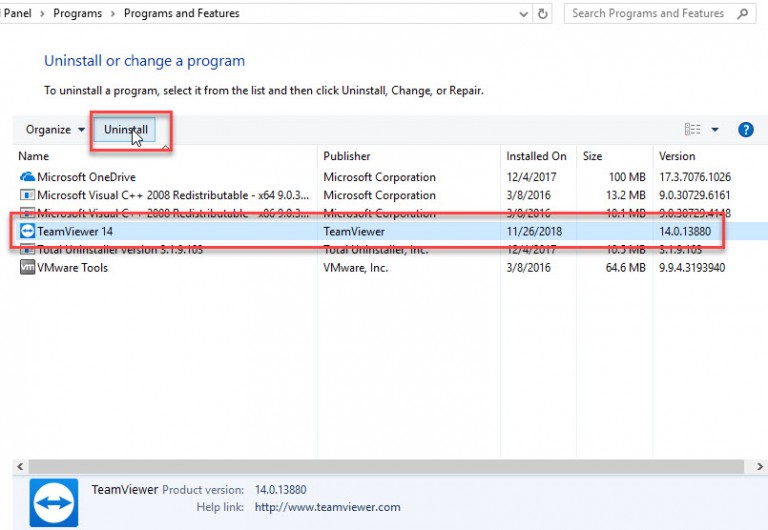768x530 pixels.
Task: Click the 13.2 MB size cell
Action: point(625,195)
